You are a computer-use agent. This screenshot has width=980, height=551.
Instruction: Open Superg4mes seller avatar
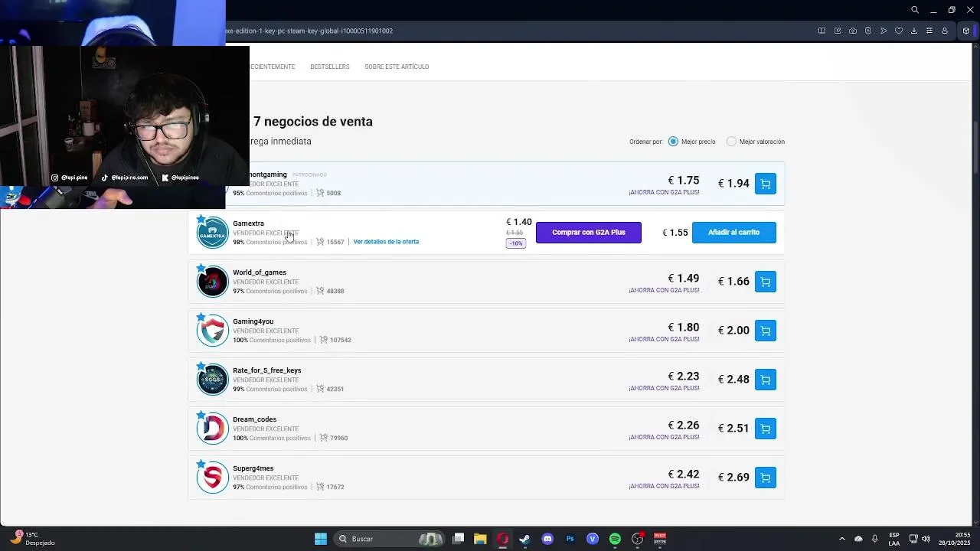coord(212,478)
